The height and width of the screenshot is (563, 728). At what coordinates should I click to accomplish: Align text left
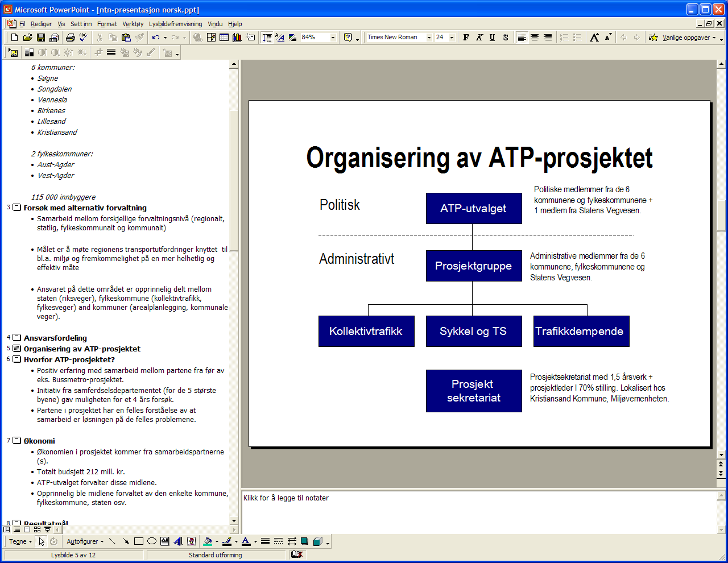click(x=522, y=38)
